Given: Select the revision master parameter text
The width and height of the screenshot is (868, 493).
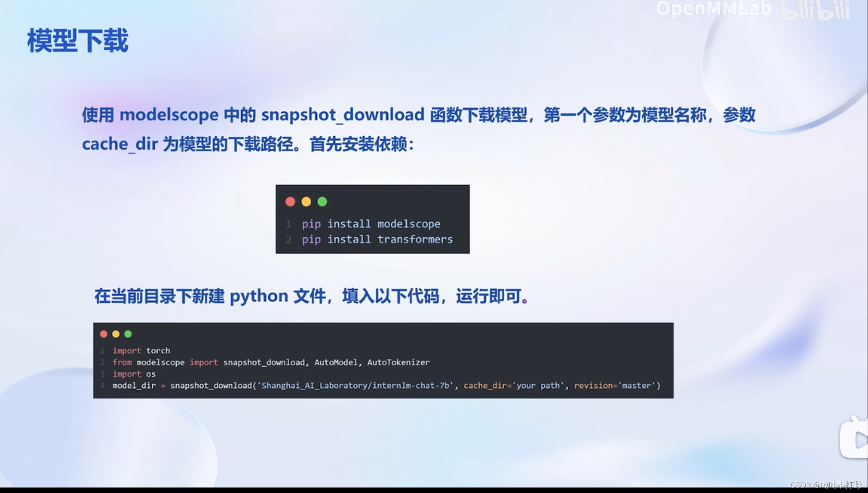Looking at the screenshot, I should coord(626,385).
